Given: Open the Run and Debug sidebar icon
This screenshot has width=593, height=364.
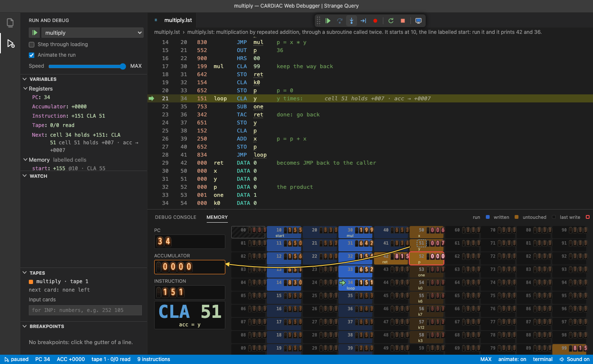Looking at the screenshot, I should click(x=10, y=43).
